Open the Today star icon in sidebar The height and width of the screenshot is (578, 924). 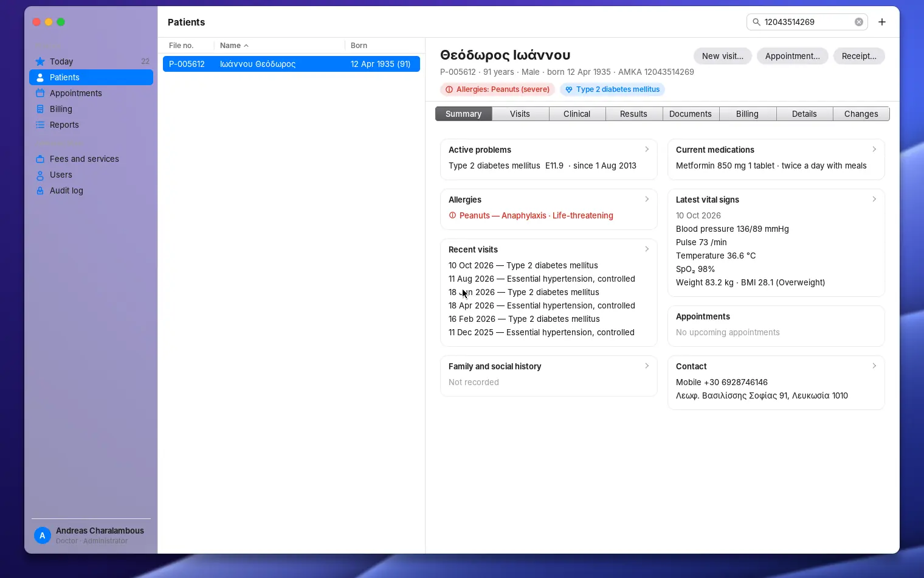(40, 61)
